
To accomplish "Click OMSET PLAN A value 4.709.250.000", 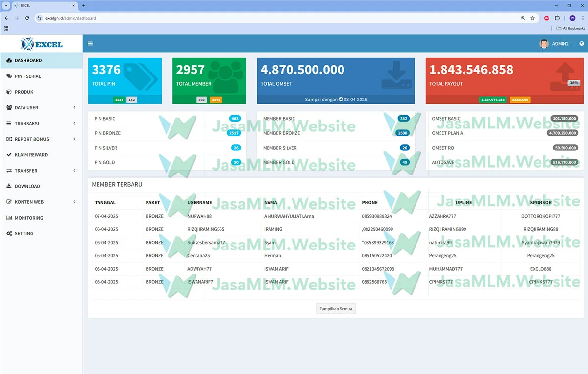I will (x=563, y=133).
